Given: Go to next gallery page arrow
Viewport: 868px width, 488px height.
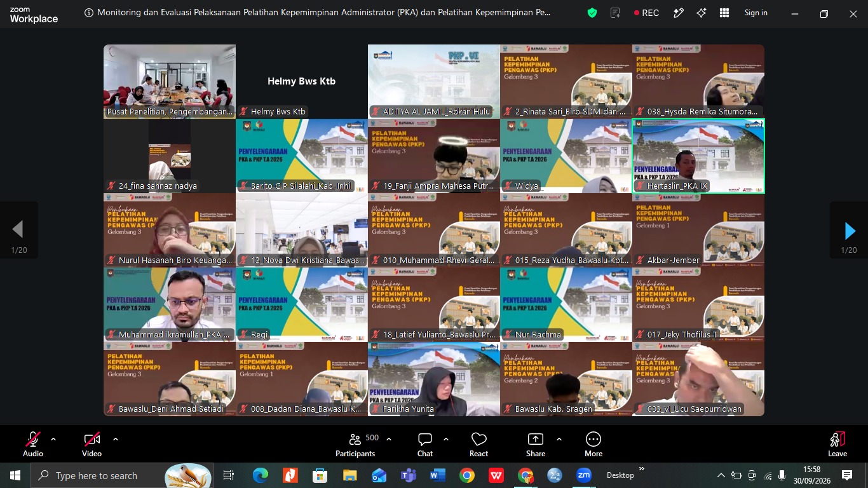Looking at the screenshot, I should click(x=850, y=231).
